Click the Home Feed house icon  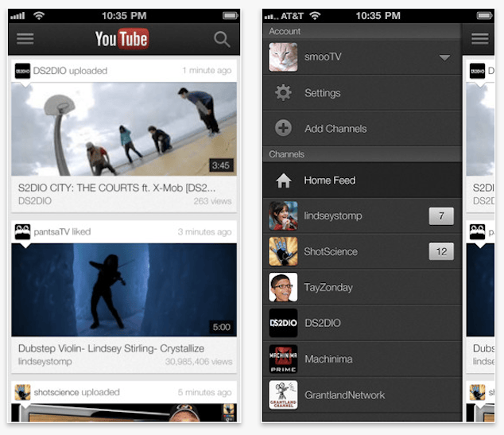pyautogui.click(x=284, y=181)
